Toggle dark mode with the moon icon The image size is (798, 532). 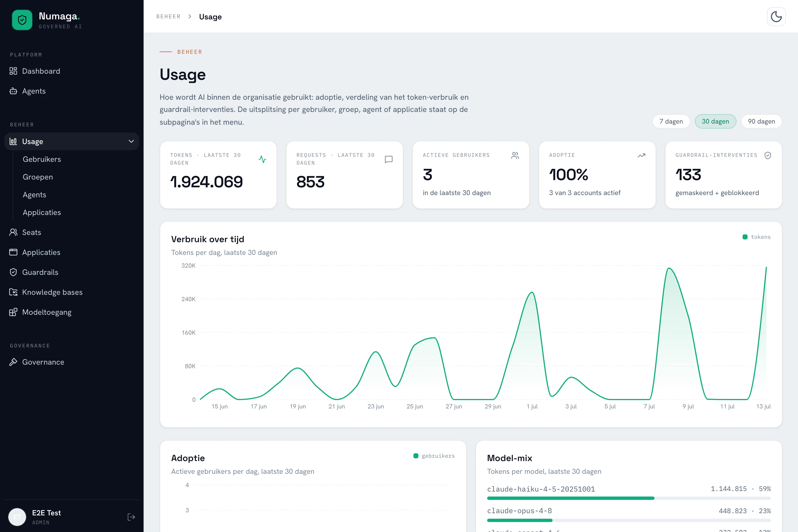(x=776, y=17)
